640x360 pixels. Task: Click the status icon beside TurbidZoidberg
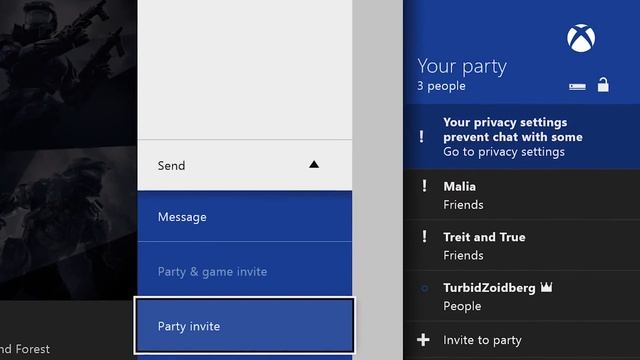(424, 288)
